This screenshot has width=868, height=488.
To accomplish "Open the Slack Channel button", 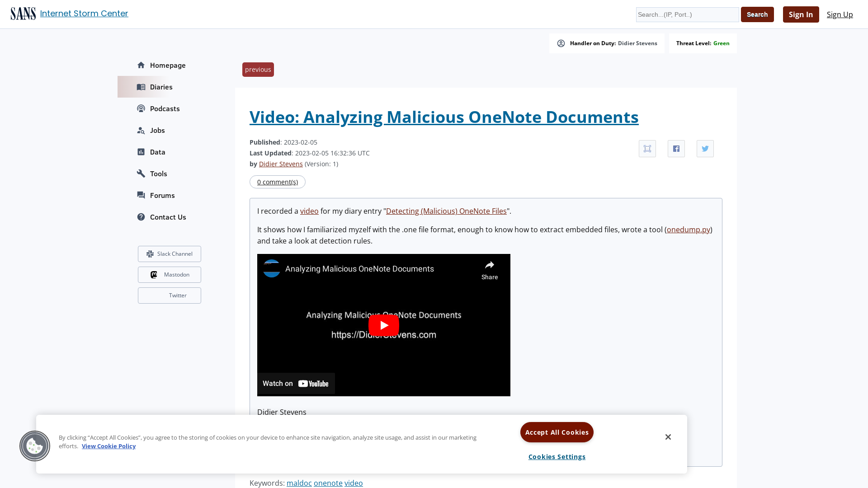I will click(170, 254).
